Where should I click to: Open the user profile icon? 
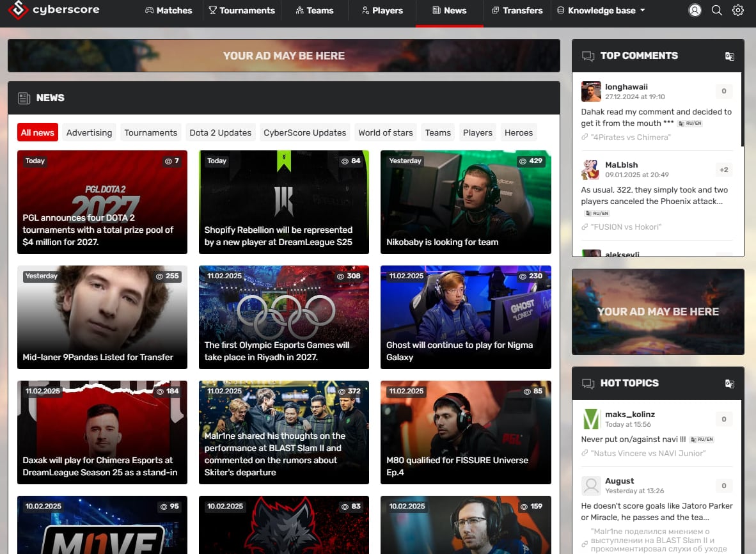695,10
